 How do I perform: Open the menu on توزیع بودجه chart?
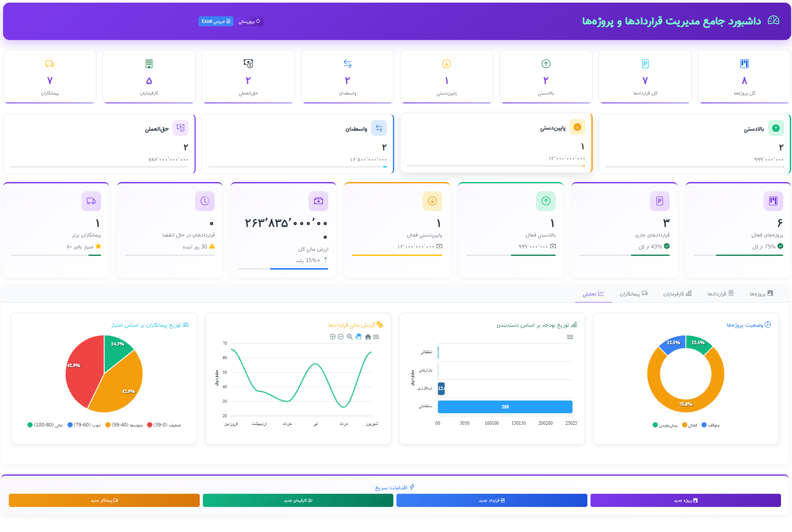tap(570, 337)
